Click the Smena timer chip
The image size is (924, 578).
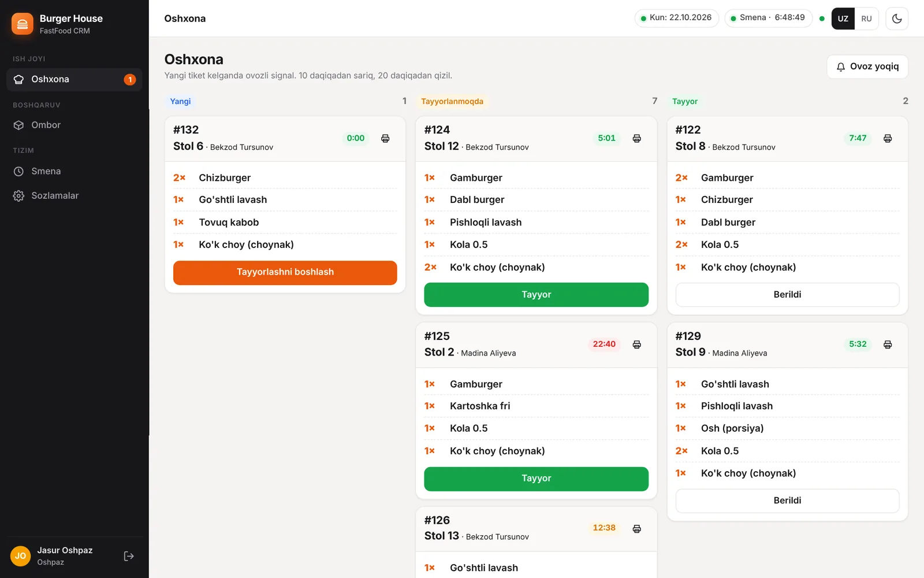[x=769, y=18]
